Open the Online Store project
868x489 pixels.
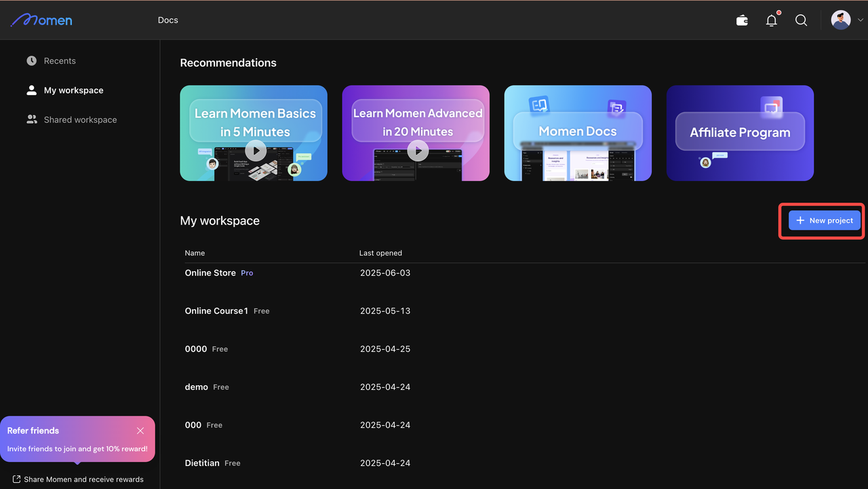click(210, 273)
